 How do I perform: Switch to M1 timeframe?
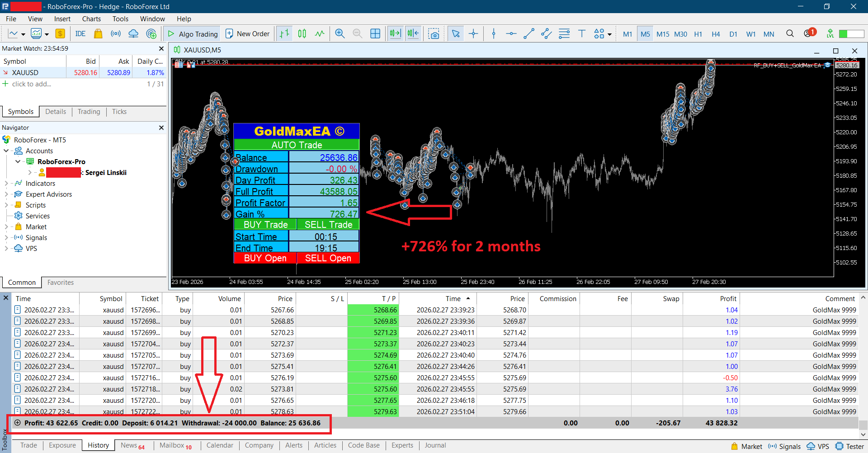[x=627, y=34]
